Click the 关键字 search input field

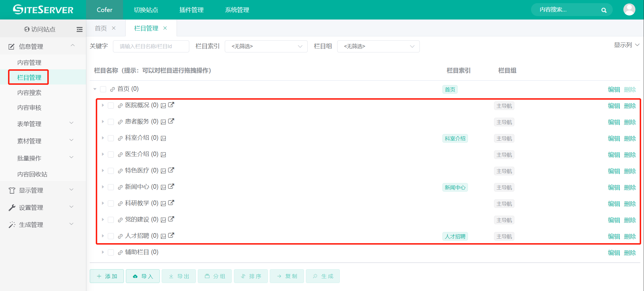pos(151,46)
